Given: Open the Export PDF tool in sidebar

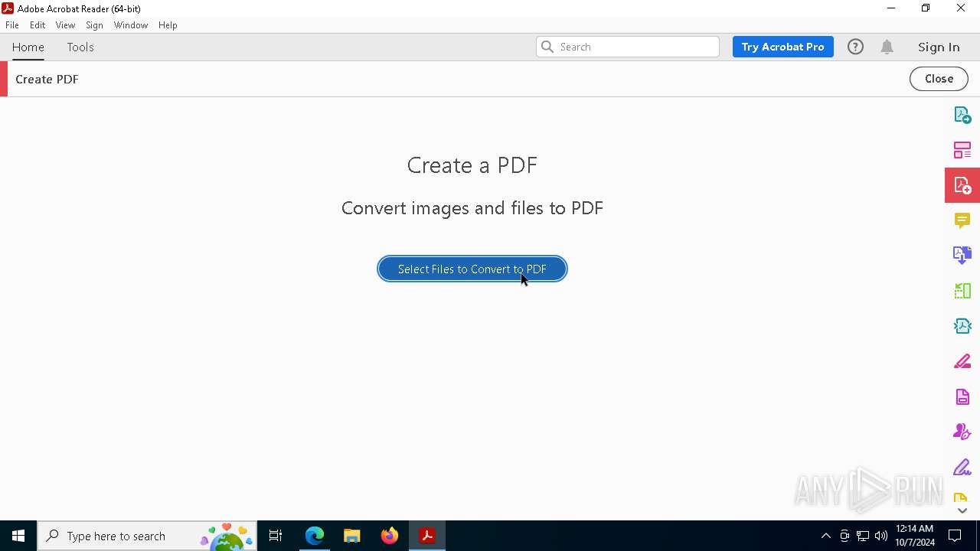Looking at the screenshot, I should point(962,115).
